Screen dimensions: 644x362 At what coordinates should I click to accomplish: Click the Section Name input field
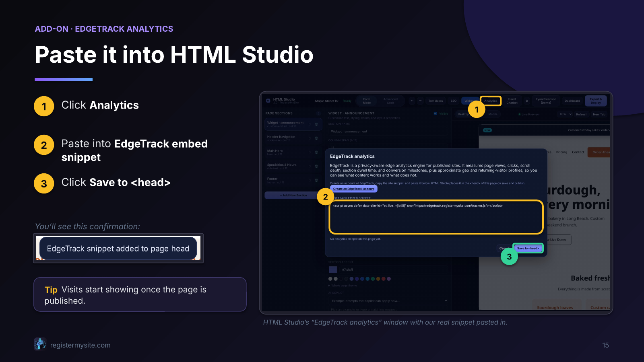point(389,132)
